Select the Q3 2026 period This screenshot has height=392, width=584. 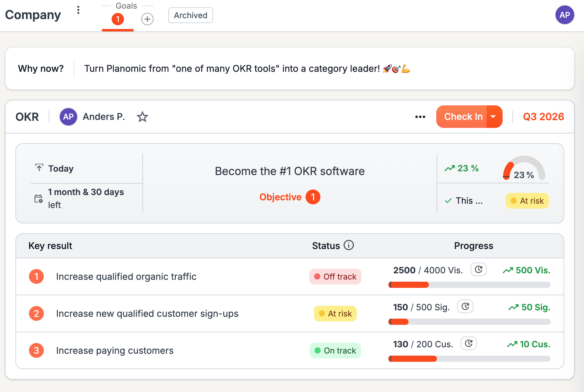coord(543,117)
